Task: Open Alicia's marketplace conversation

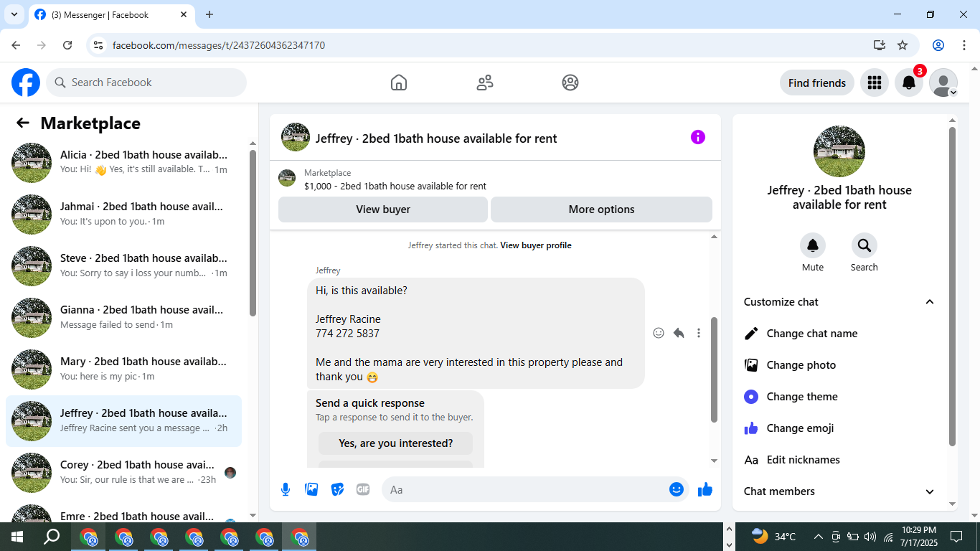Action: pos(123,162)
